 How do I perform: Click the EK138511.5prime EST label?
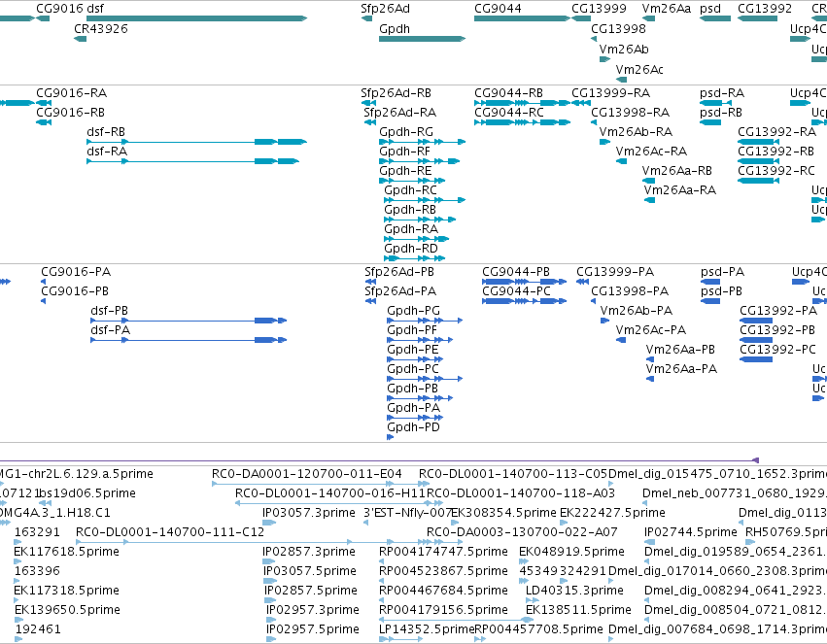tap(578, 610)
